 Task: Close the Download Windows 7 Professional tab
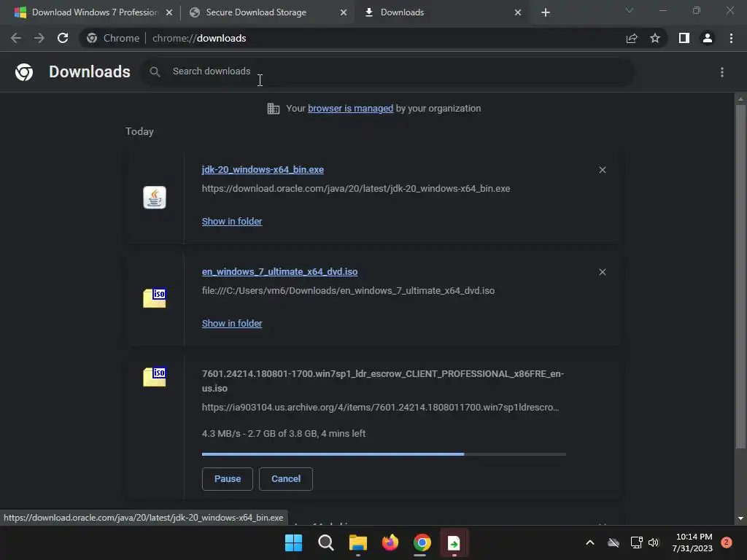tap(169, 12)
